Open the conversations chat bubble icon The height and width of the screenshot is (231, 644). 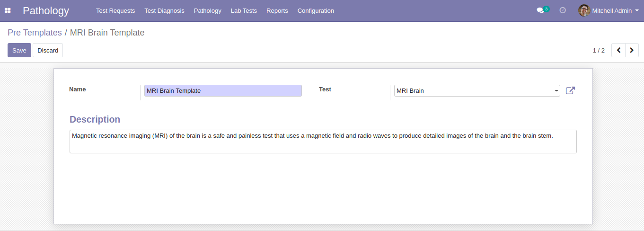(540, 10)
